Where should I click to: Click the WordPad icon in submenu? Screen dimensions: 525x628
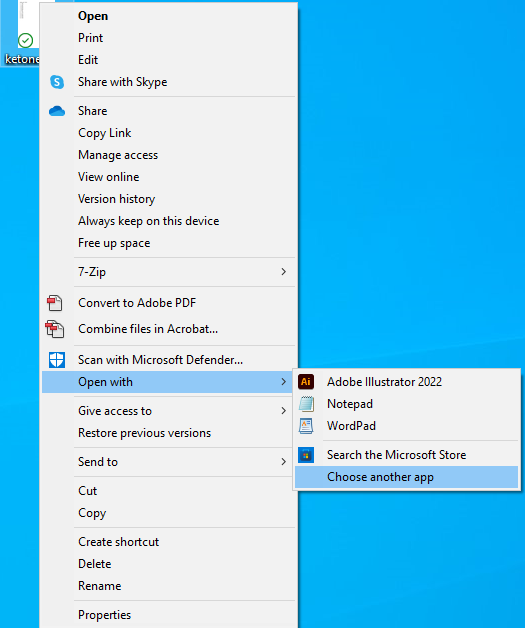[x=306, y=426]
